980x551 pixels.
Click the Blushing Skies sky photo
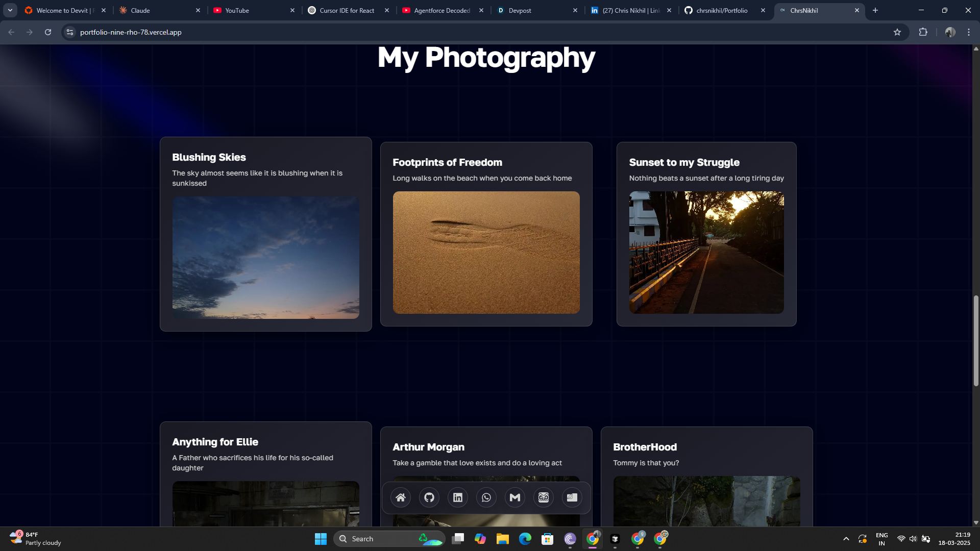tap(265, 258)
